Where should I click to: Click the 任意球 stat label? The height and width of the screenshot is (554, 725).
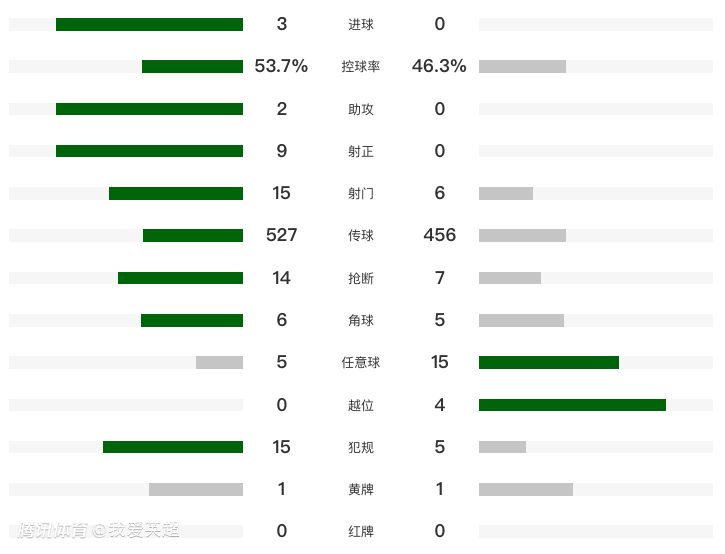coord(361,362)
